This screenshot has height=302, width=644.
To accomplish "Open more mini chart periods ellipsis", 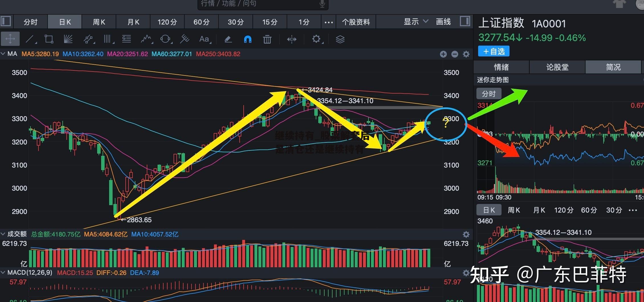I will pos(633,211).
